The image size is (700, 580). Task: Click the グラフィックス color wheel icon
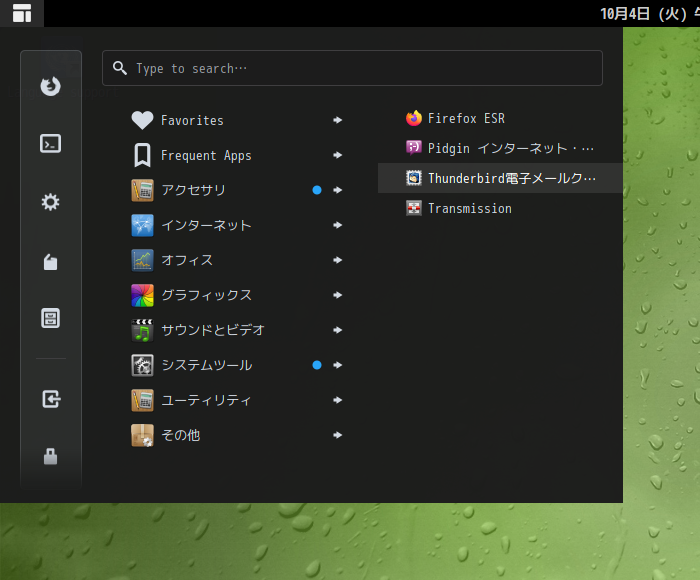pos(142,295)
